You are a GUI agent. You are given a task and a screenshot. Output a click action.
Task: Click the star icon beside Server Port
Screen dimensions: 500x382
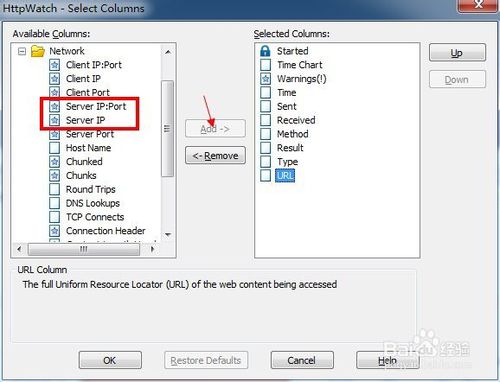click(x=55, y=134)
